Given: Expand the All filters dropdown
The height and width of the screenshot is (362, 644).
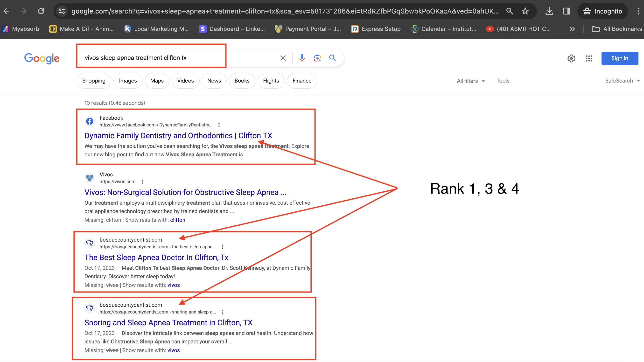Looking at the screenshot, I should (470, 81).
